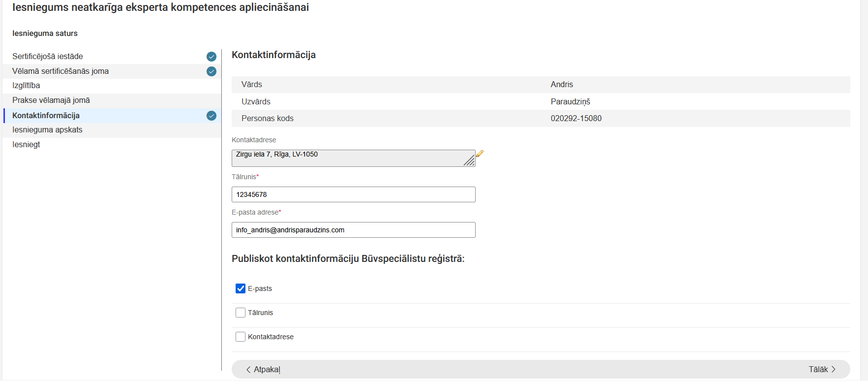
Task: Open the Sertificējošā iestāde step
Action: 48,57
